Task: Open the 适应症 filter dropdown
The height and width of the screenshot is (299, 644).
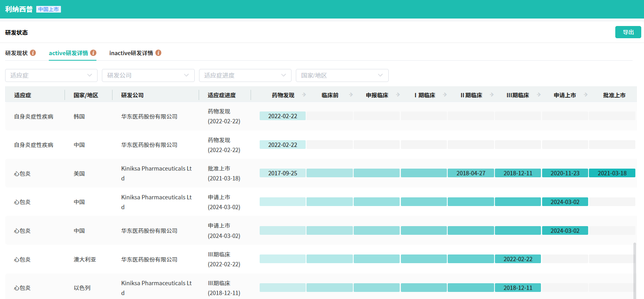Action: tap(51, 76)
